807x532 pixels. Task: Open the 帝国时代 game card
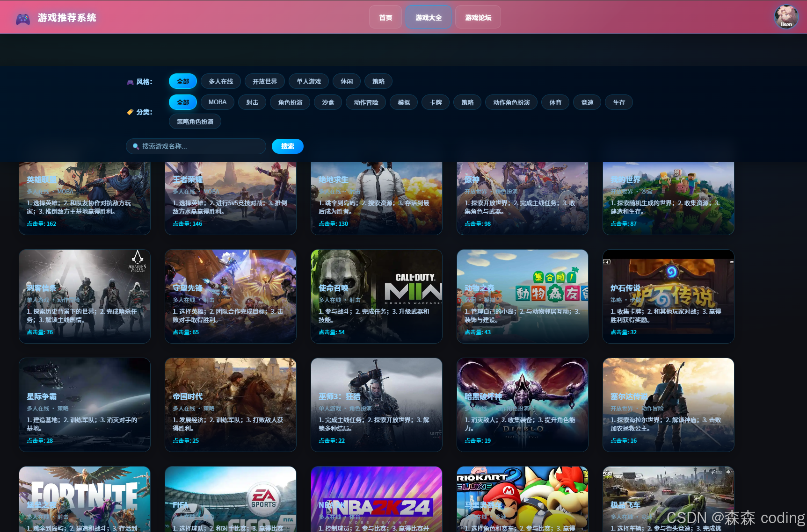231,405
